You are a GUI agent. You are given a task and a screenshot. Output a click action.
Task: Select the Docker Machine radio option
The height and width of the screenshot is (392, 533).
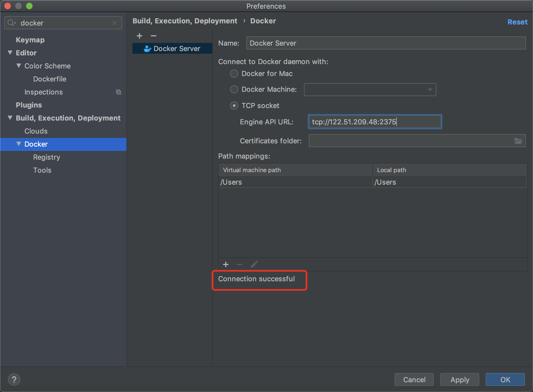click(234, 89)
